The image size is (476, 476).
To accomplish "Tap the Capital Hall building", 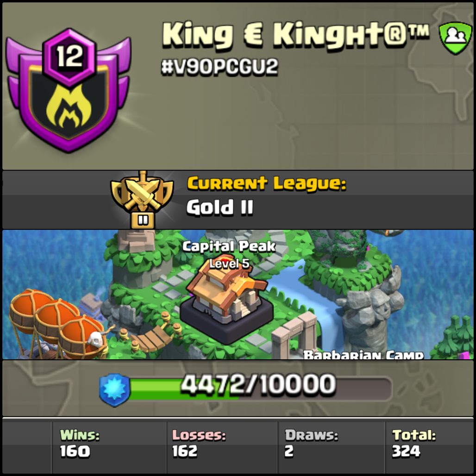I will pos(226,305).
